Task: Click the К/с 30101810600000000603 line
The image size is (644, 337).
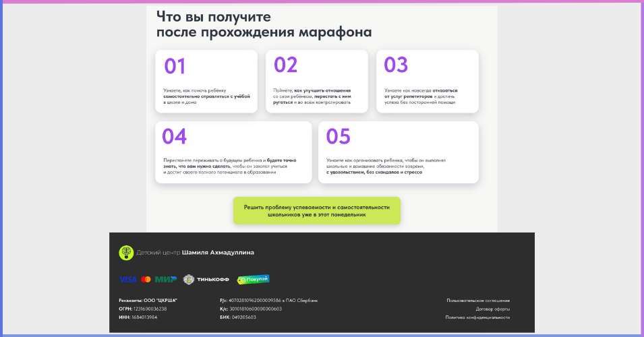Action: coord(251,309)
